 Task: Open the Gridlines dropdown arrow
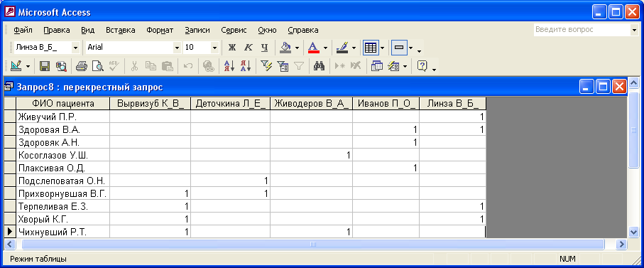pos(382,48)
